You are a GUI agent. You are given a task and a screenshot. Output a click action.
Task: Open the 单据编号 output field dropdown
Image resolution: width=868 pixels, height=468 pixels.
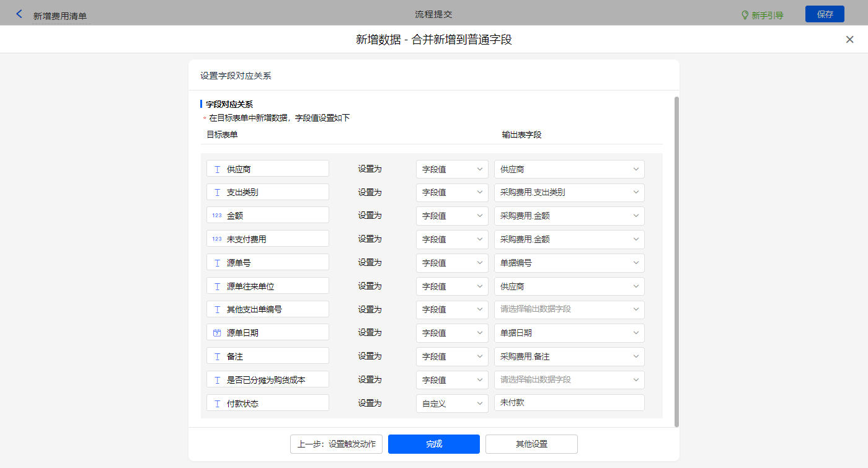point(569,263)
